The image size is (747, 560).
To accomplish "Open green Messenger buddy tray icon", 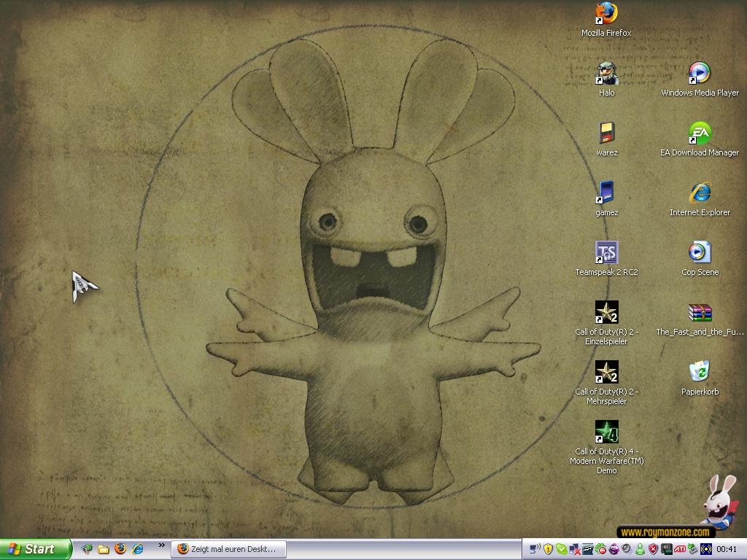I will [x=640, y=549].
